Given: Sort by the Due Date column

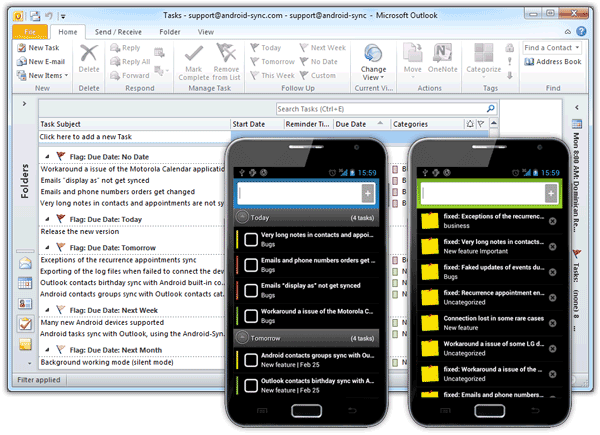Looking at the screenshot, I should (362, 124).
